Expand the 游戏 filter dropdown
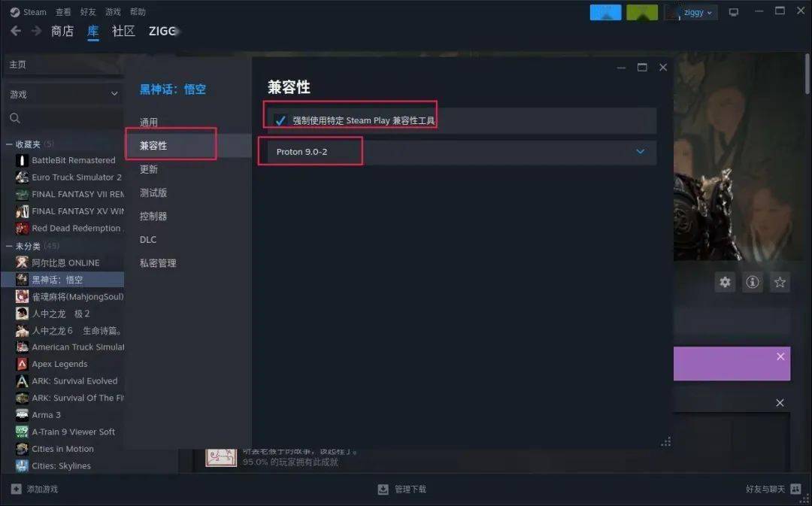The image size is (812, 506). [64, 94]
